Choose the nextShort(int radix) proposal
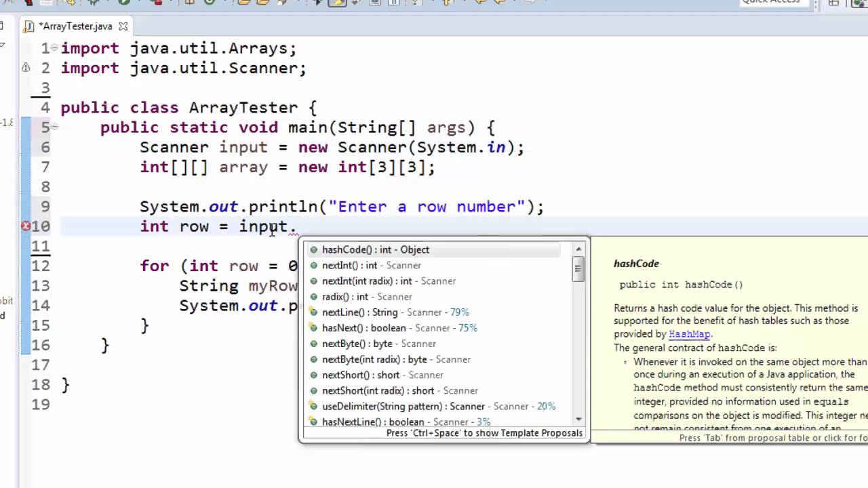This screenshot has width=868, height=488. click(434, 390)
